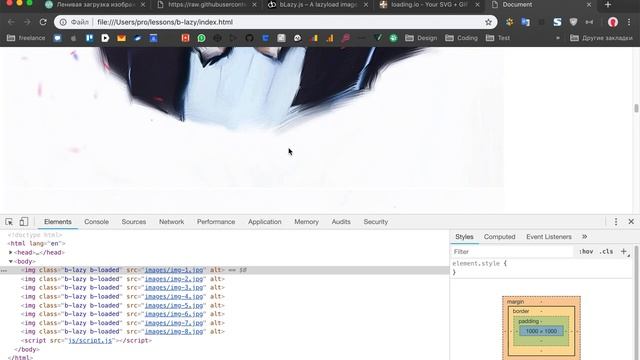Select the html lang="en" node
The image size is (640, 360).
click(x=36, y=244)
